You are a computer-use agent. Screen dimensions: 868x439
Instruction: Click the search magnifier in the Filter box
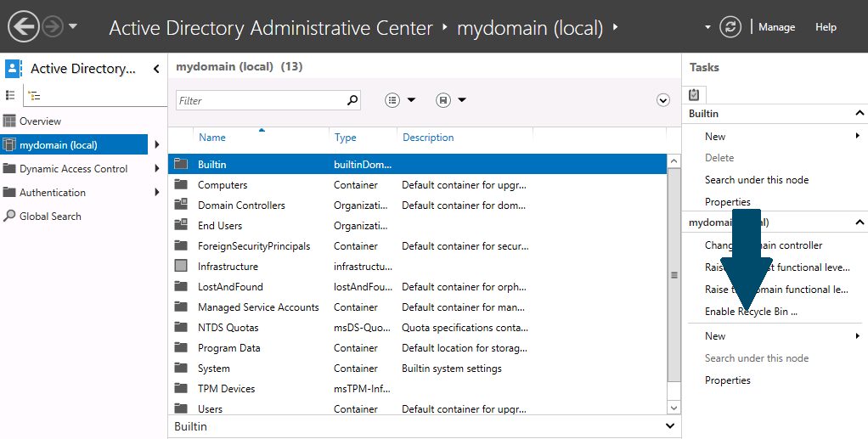[352, 100]
